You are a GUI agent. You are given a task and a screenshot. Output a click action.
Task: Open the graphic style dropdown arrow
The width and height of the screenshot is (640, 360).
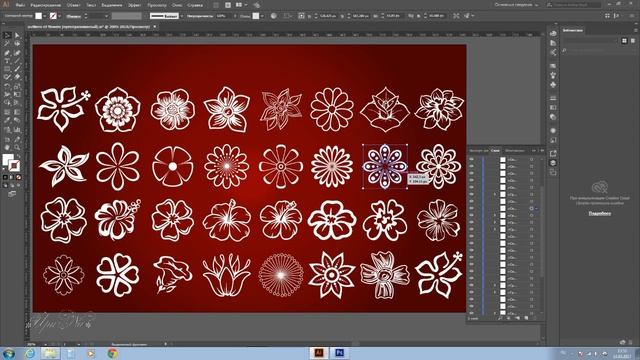(x=262, y=16)
